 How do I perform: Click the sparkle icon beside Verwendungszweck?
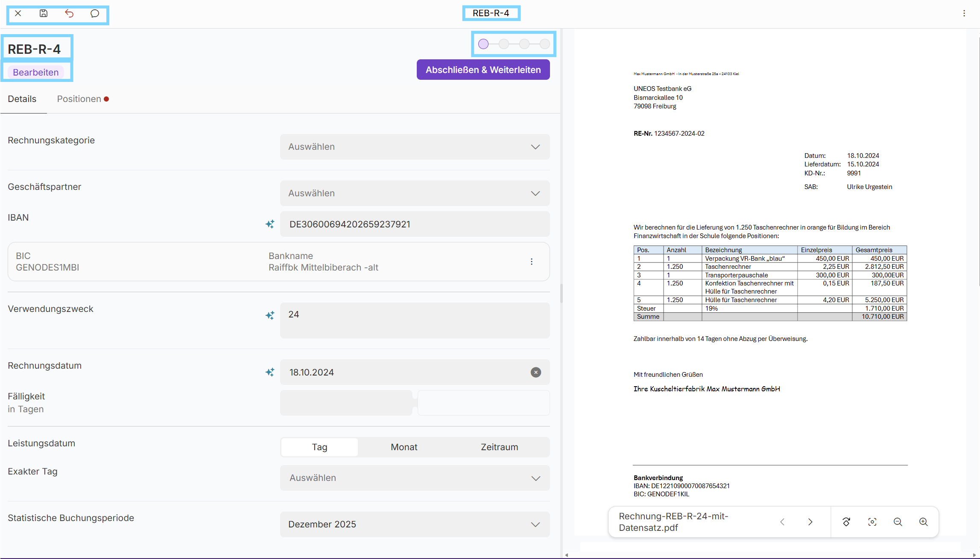click(270, 315)
